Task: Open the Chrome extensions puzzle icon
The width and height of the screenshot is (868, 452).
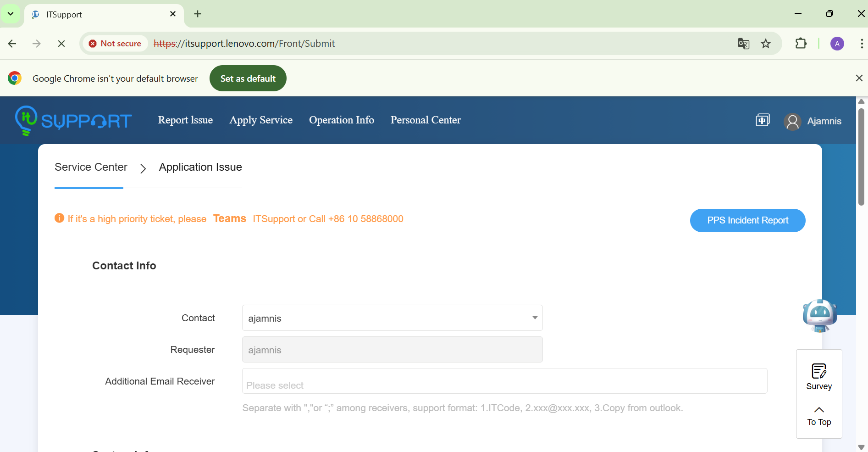Action: [801, 44]
